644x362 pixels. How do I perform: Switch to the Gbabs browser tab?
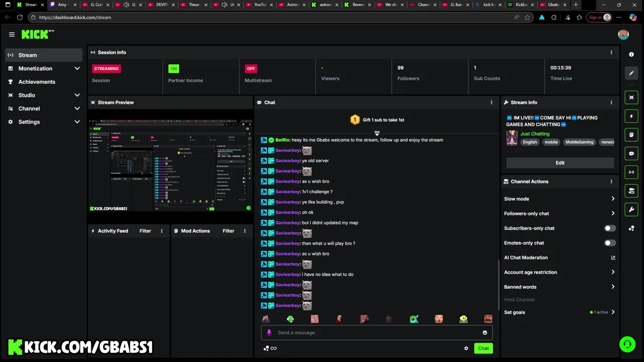[553, 5]
